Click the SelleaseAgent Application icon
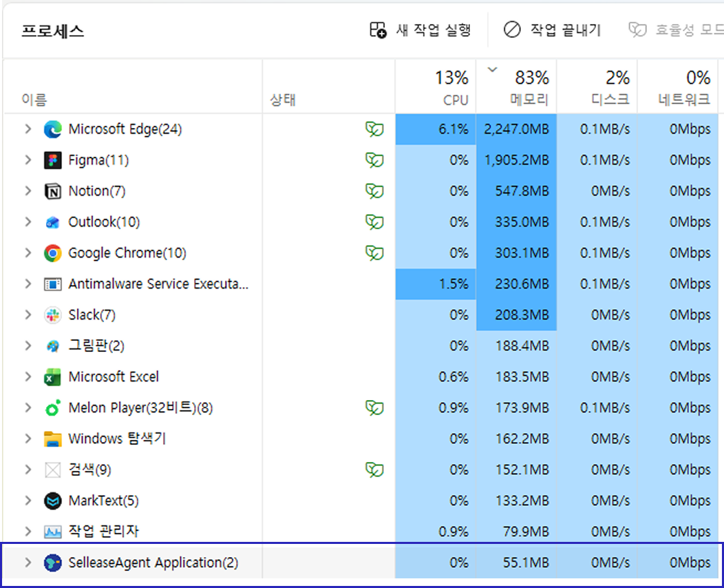The height and width of the screenshot is (588, 724). click(x=52, y=563)
